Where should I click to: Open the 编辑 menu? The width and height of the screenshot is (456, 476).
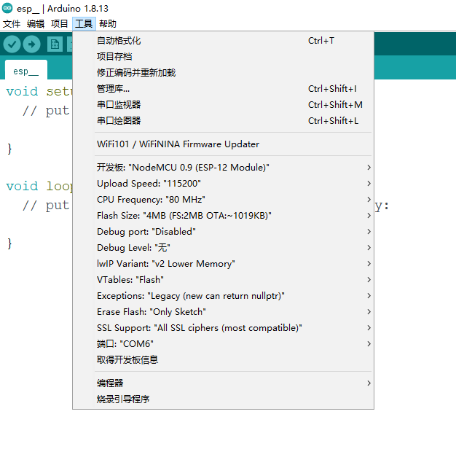click(x=36, y=23)
